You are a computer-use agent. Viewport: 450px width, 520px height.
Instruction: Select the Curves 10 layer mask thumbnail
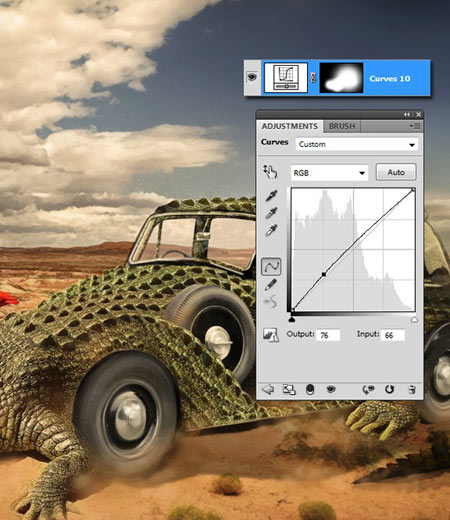[341, 78]
